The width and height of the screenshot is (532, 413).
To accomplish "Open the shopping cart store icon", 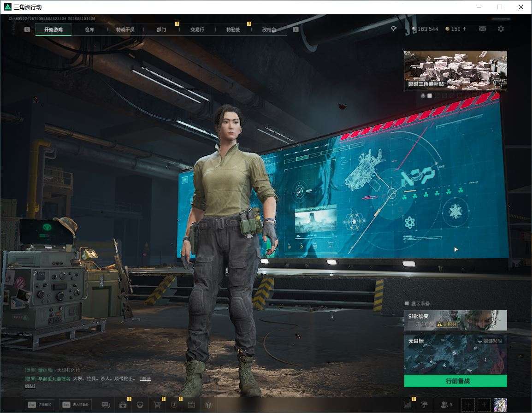I will 157,405.
